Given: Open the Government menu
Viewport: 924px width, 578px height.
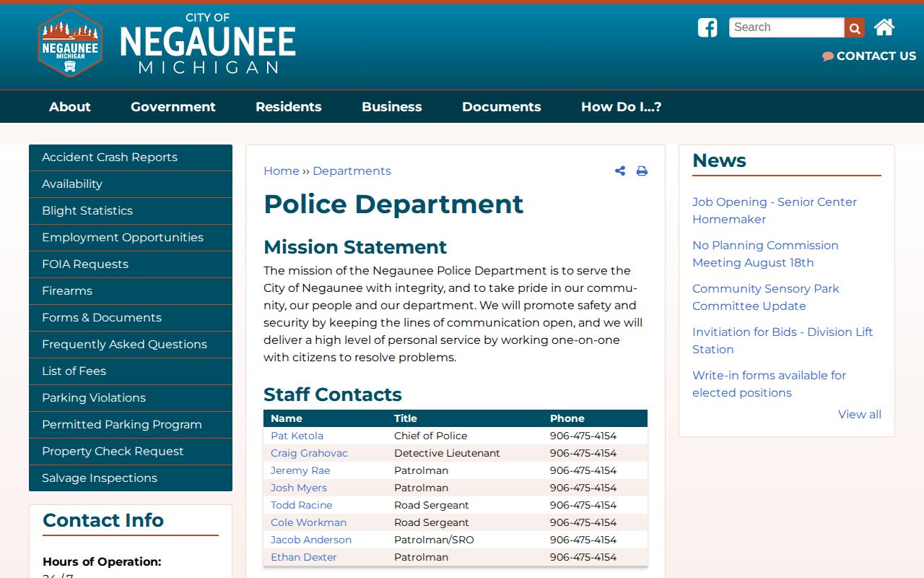Looking at the screenshot, I should click(x=173, y=107).
